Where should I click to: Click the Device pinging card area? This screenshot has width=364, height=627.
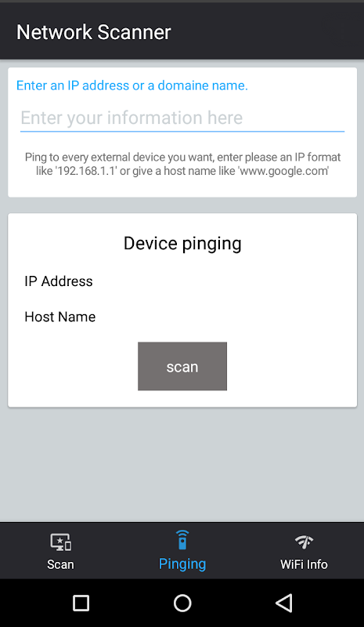tap(182, 310)
